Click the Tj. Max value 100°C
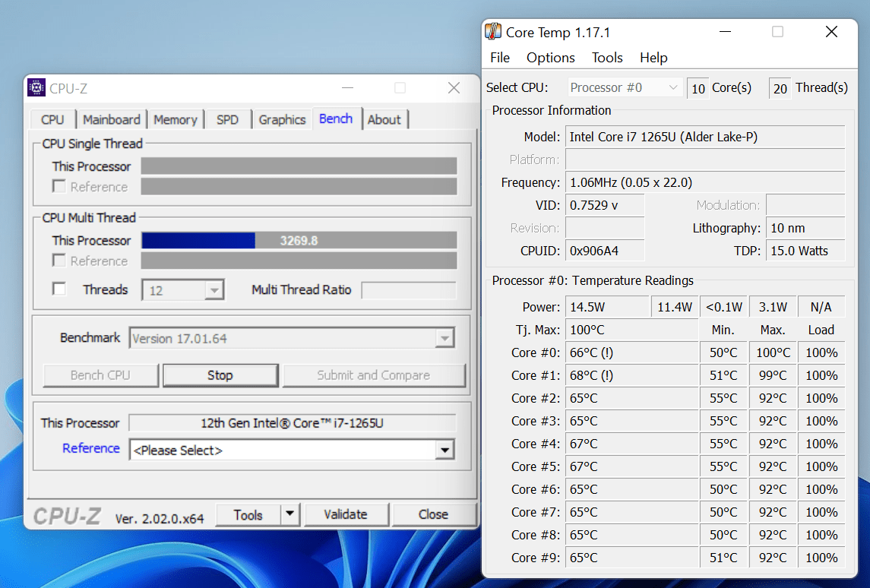This screenshot has height=588, width=870. tap(631, 330)
